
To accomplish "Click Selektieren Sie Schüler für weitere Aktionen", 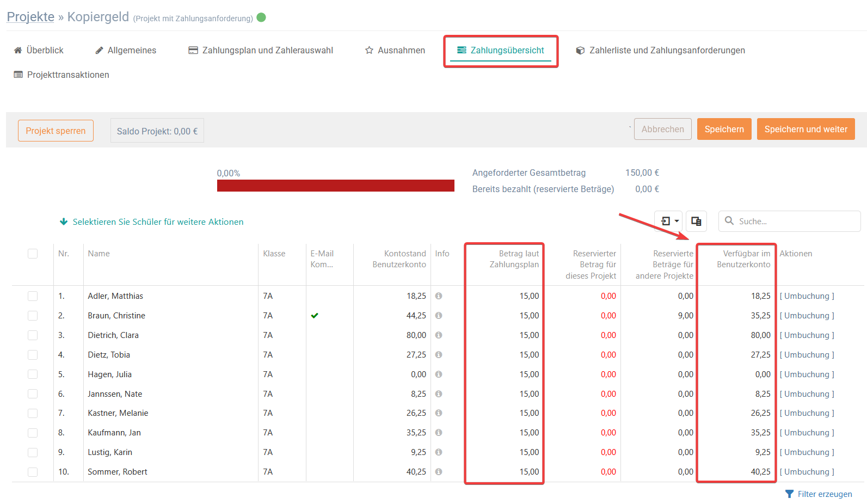I will [x=158, y=222].
